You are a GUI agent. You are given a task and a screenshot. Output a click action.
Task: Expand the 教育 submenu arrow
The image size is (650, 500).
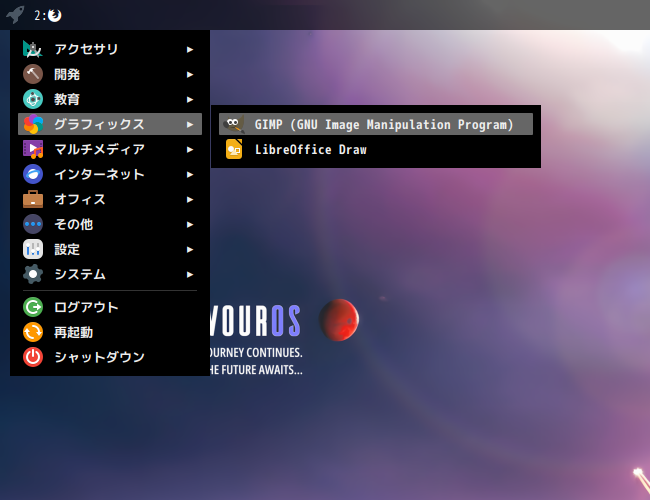(190, 99)
